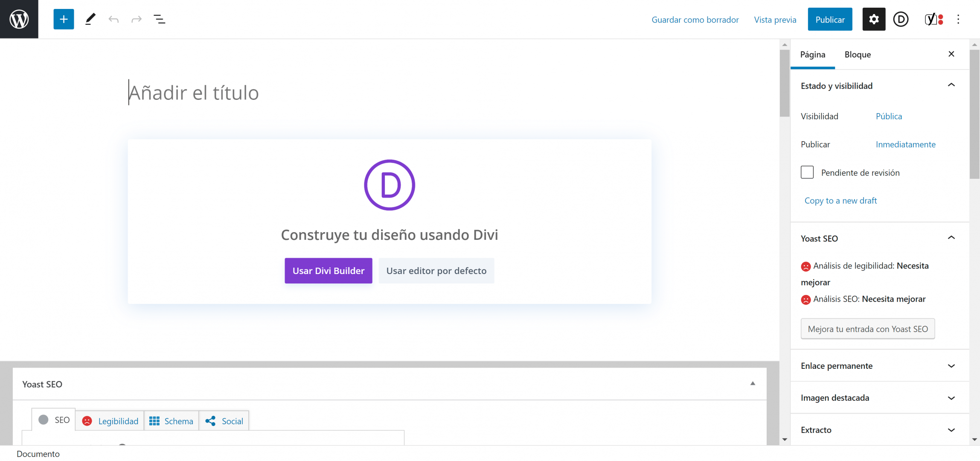Check the Pendiente de revisión checkbox
The height and width of the screenshot is (461, 980).
(x=807, y=172)
